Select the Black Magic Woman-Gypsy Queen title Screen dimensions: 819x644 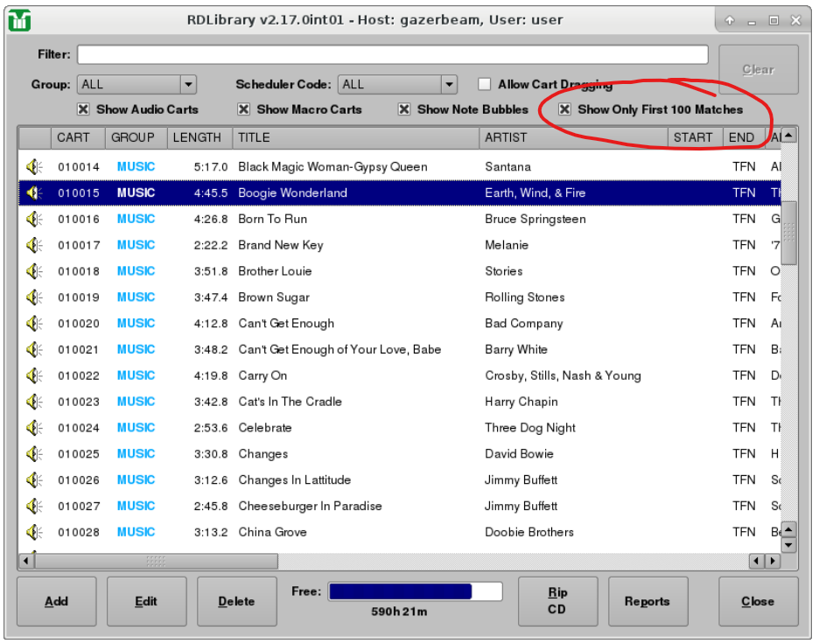(332, 166)
